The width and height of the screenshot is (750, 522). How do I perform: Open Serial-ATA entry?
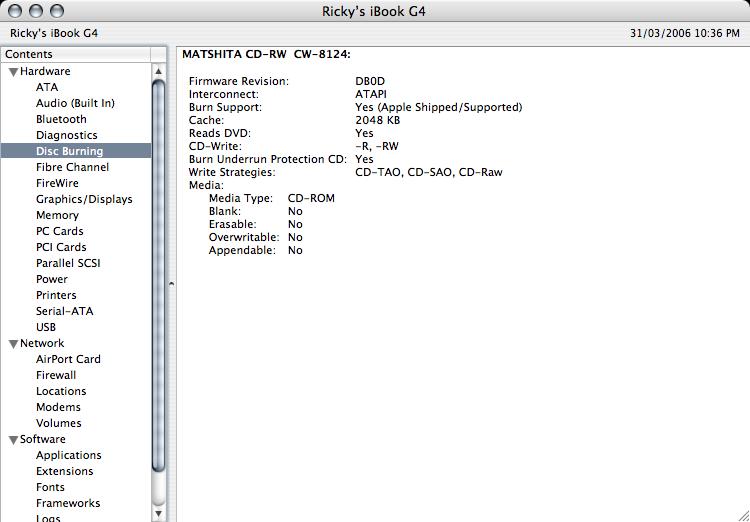click(x=65, y=311)
